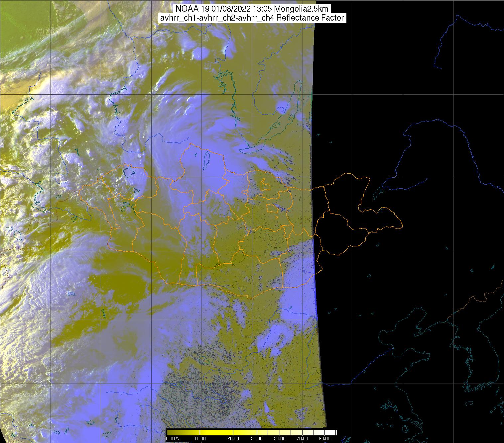Click the reflectance color scale bar
This screenshot has width=504, height=443.
(x=252, y=432)
